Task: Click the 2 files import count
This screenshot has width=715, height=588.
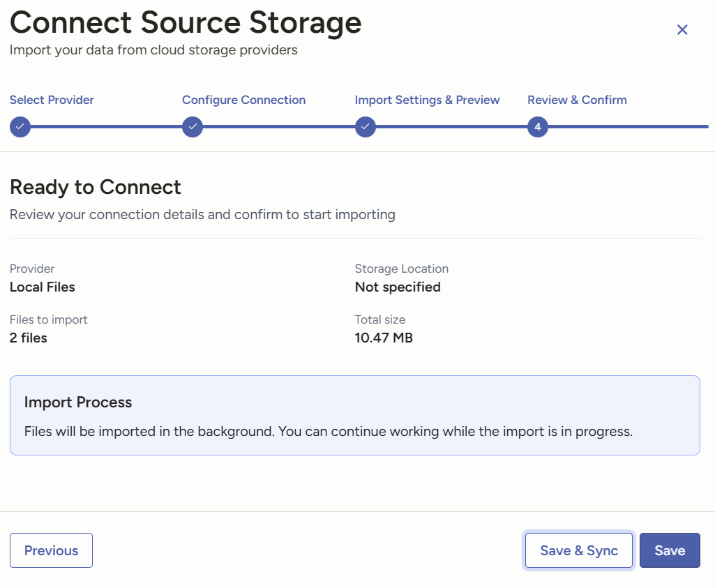Action: [29, 338]
